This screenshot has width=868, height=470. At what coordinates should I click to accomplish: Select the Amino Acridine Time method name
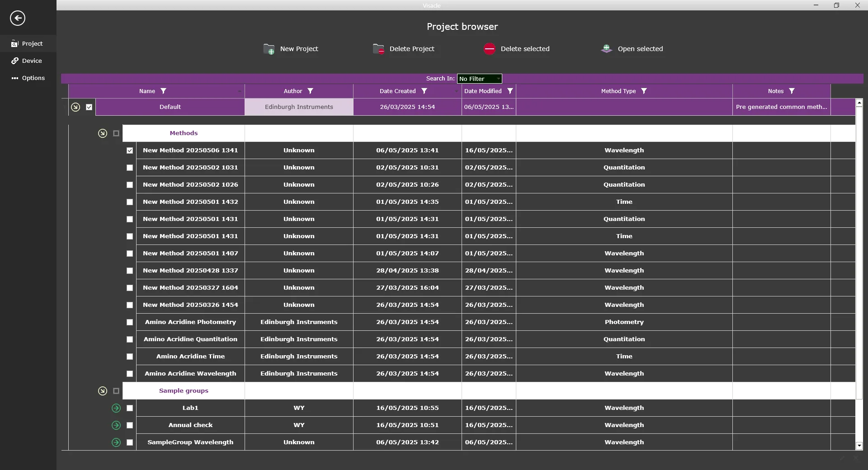coord(190,357)
